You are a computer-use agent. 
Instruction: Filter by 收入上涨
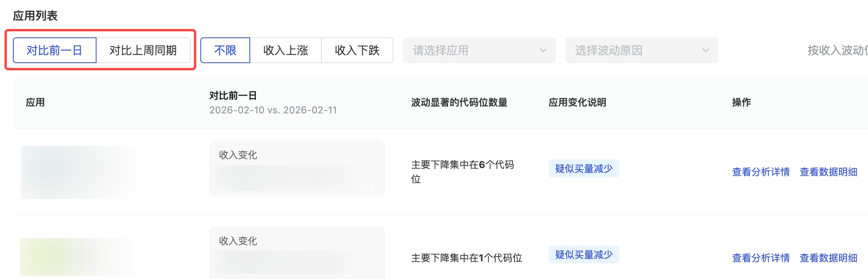pyautogui.click(x=286, y=50)
